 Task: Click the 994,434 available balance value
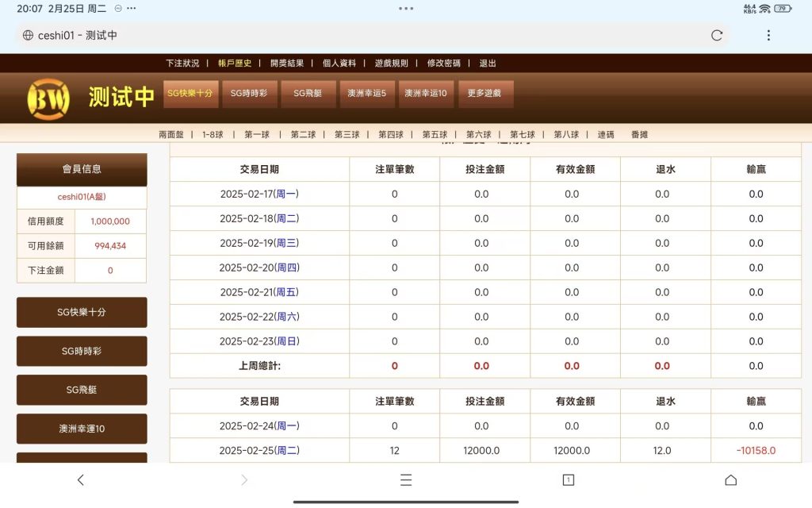click(x=110, y=246)
